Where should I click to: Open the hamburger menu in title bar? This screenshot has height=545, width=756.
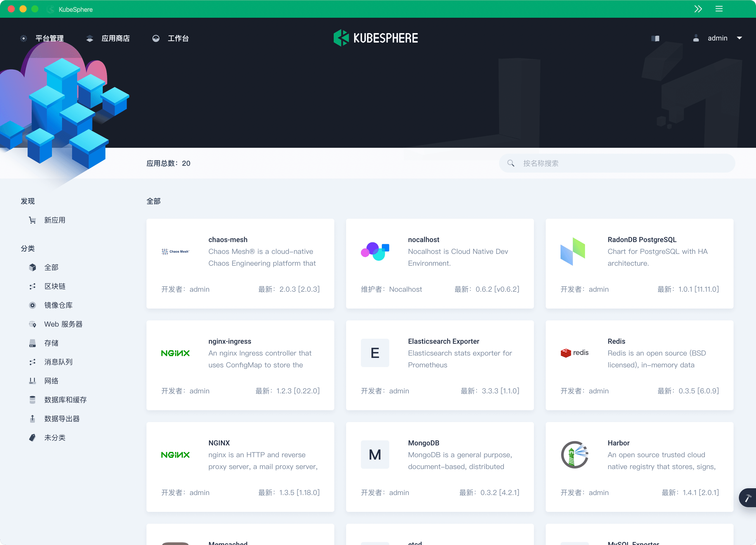click(719, 9)
